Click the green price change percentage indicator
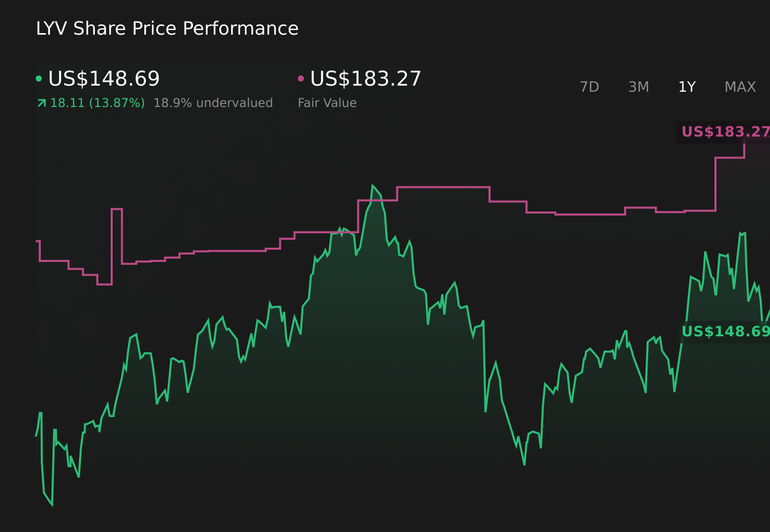Image resolution: width=770 pixels, height=532 pixels. click(x=97, y=102)
